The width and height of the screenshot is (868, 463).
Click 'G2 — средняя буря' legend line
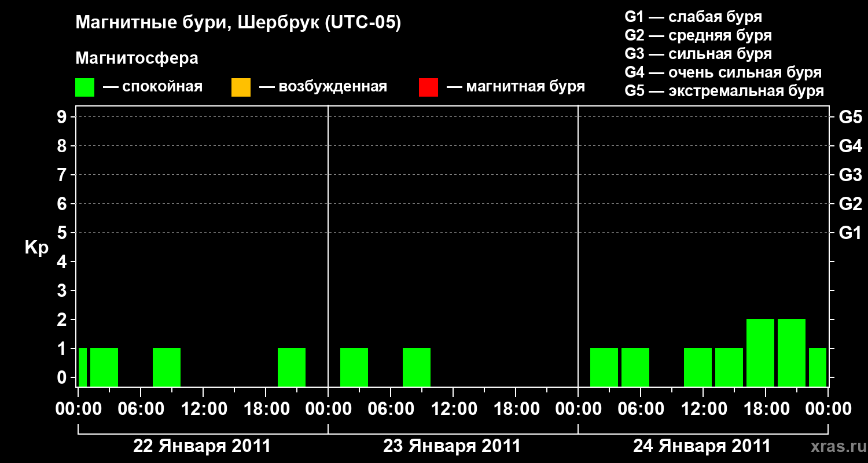(698, 35)
